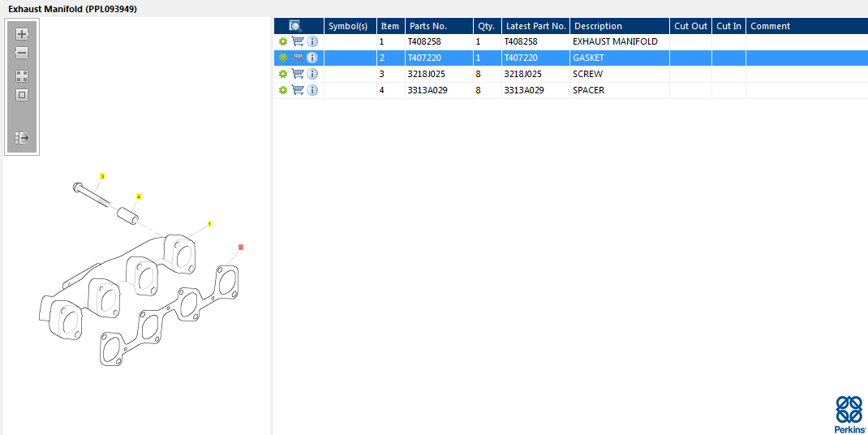Click gear icon for SPACER row
This screenshot has width=868, height=435.
[283, 90]
